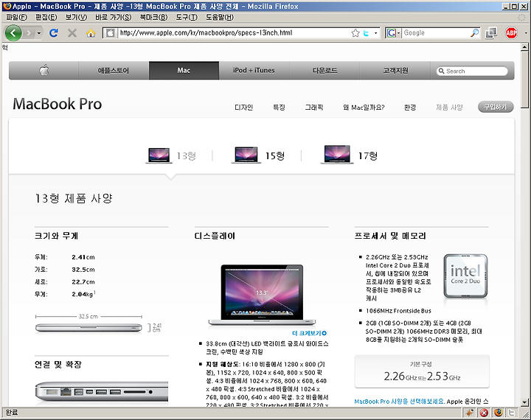Click the Firefox logo in the title bar
The width and height of the screenshot is (531, 420).
[7, 6]
